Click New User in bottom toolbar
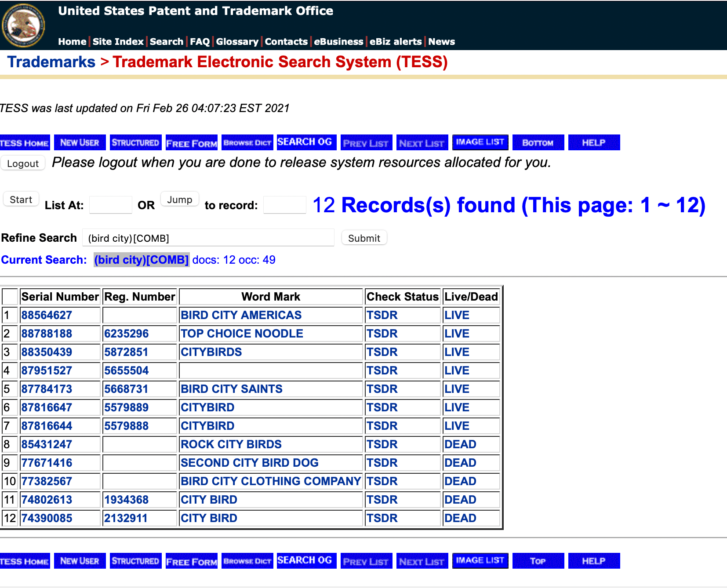Image resolution: width=727 pixels, height=588 pixels. tap(80, 561)
